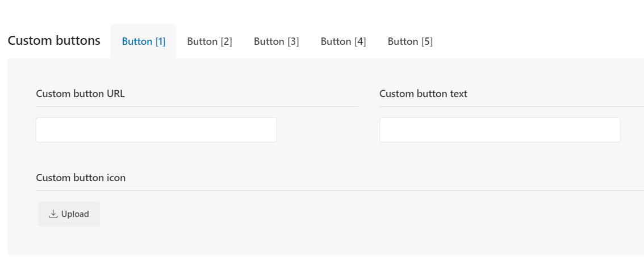Focus the Custom button URL input field
The width and height of the screenshot is (644, 259).
coord(157,130)
